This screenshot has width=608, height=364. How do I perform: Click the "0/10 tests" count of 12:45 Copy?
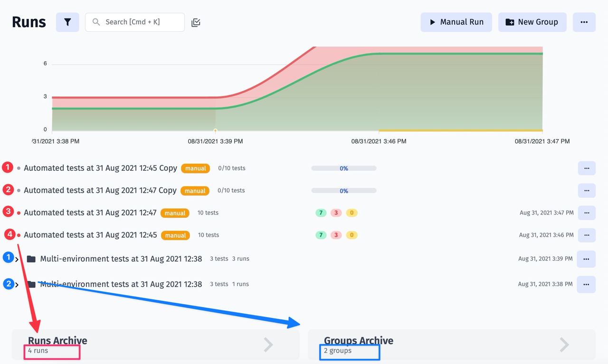(x=232, y=168)
